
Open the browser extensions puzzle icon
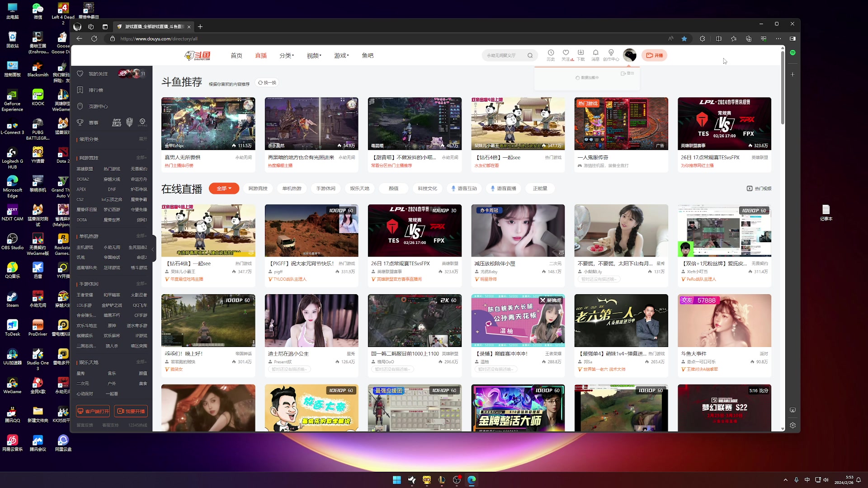coord(702,38)
